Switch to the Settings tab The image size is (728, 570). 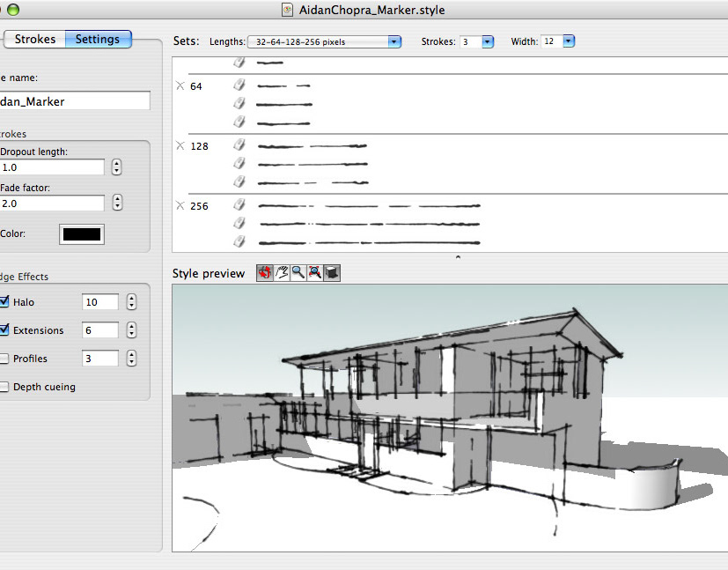[x=98, y=39]
